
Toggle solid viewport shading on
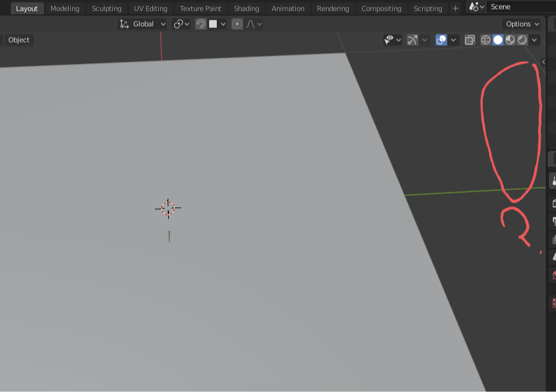point(498,40)
